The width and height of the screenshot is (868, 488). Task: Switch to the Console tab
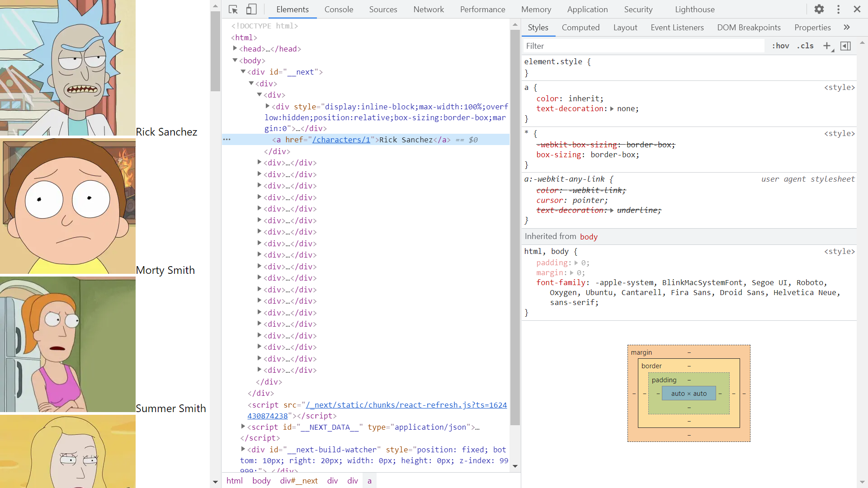(x=339, y=9)
